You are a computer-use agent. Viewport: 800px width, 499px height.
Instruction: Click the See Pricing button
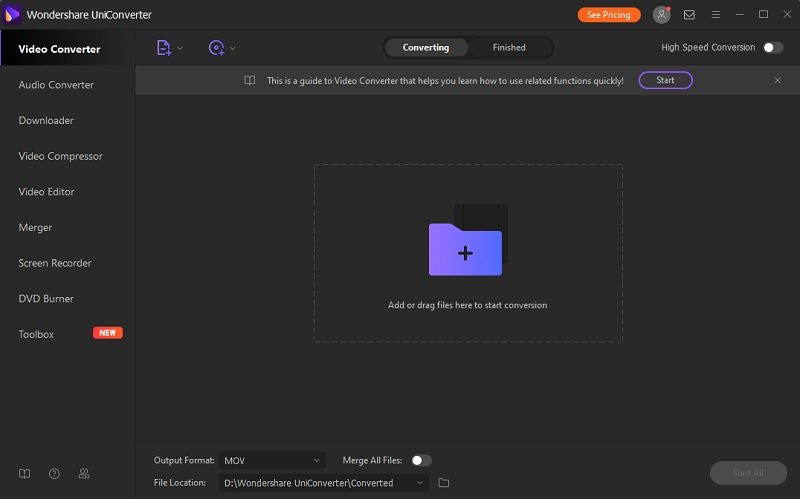click(609, 15)
